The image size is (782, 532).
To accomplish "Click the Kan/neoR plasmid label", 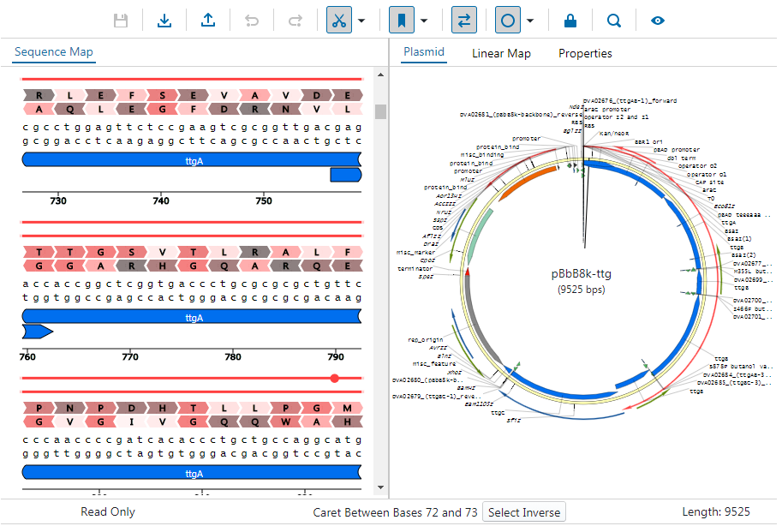I will click(614, 134).
